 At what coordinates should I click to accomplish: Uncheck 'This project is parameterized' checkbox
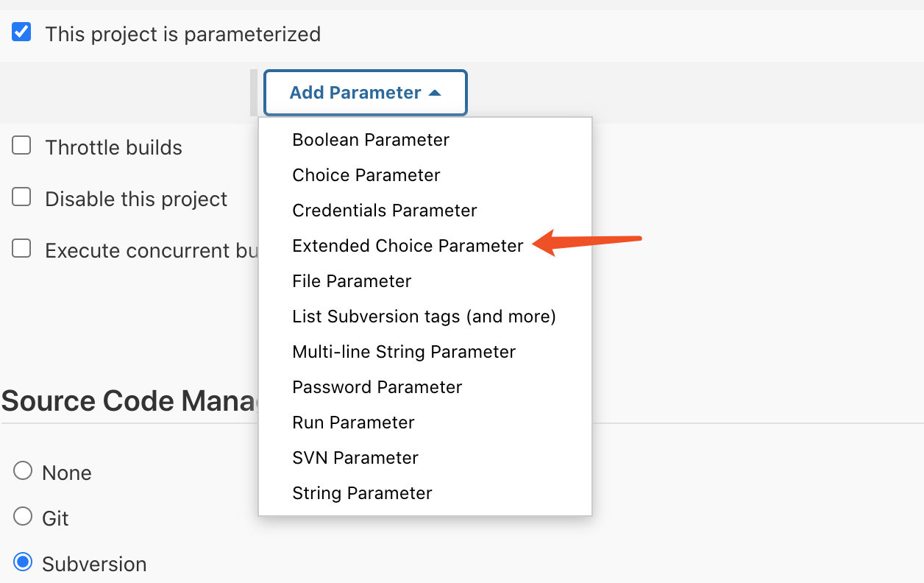21,32
